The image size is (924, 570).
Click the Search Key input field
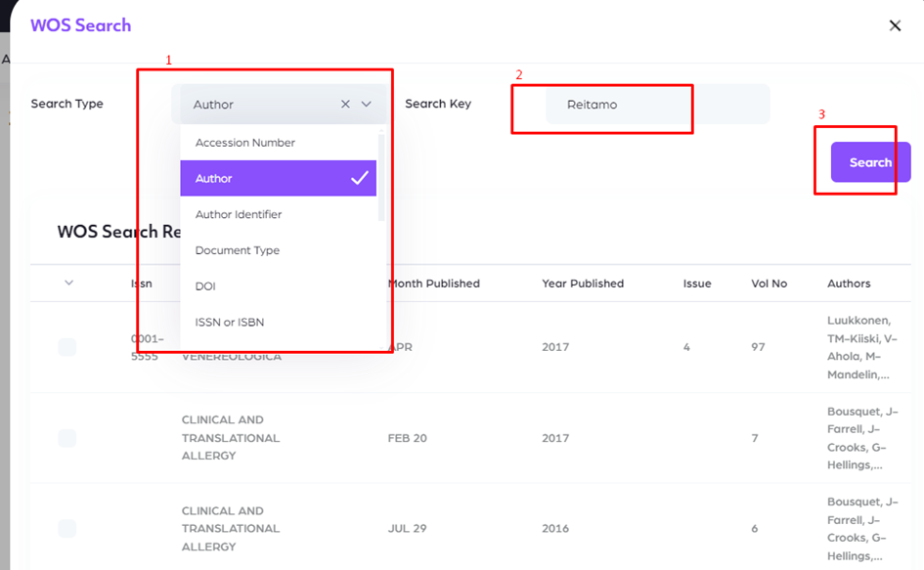point(655,105)
